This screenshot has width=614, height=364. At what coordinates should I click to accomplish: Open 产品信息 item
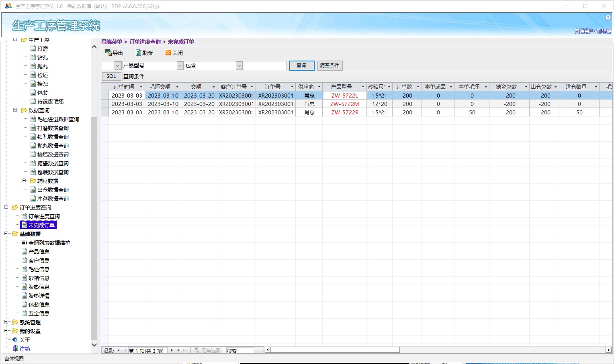click(39, 252)
